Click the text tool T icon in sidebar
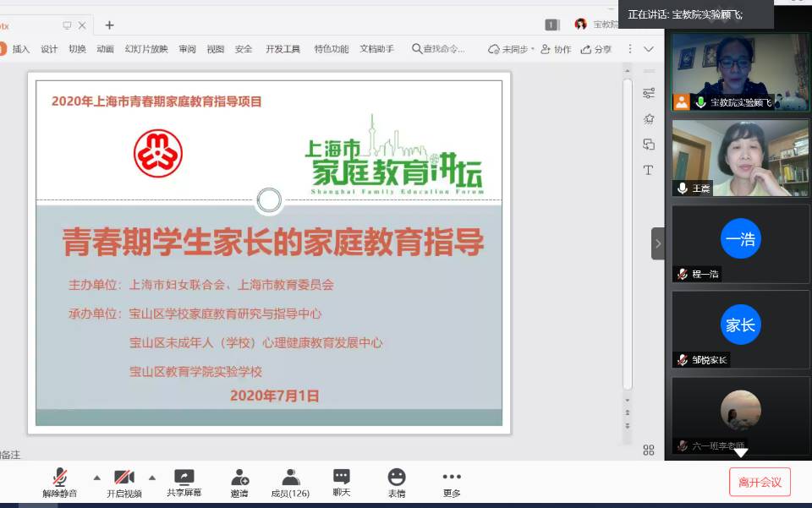The image size is (812, 508). tap(649, 170)
